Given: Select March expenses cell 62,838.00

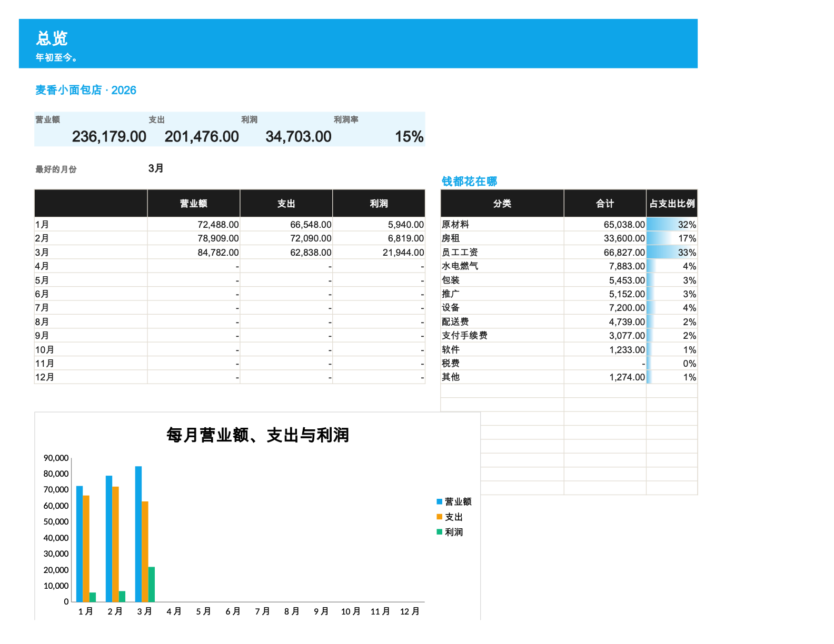Looking at the screenshot, I should point(286,253).
